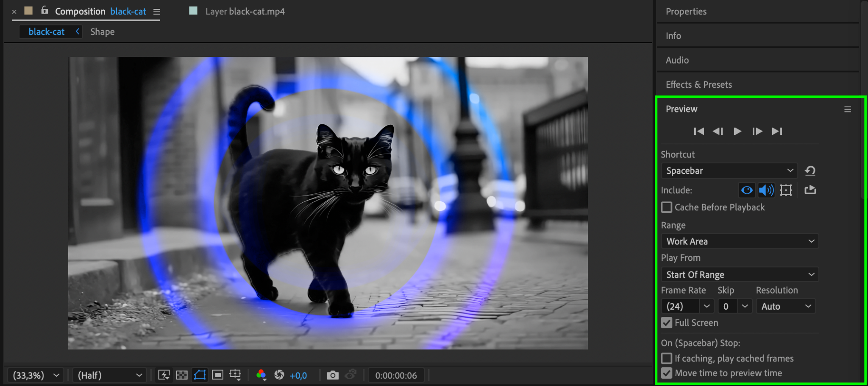Open the Start Of Range dropdown
Screen dimensions: 868x386
click(x=740, y=274)
